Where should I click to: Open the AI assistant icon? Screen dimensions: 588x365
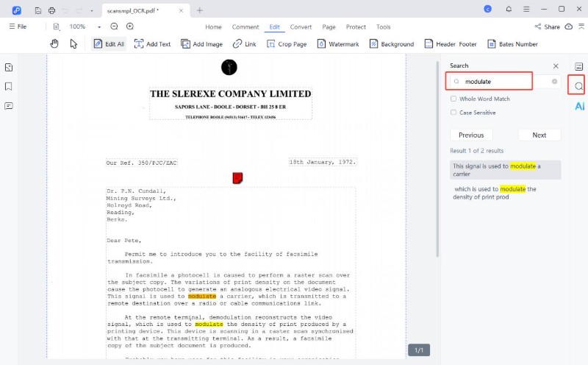[x=579, y=106]
